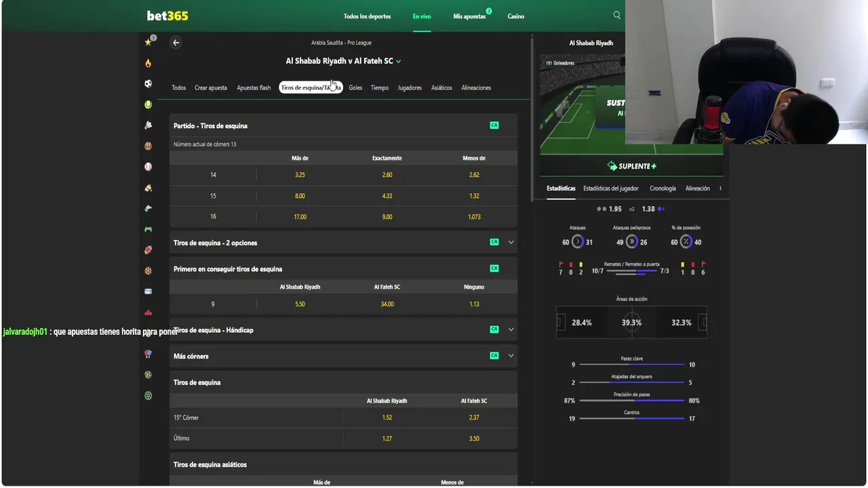Expand the Más córners section
This screenshot has width=868, height=488.
[511, 356]
